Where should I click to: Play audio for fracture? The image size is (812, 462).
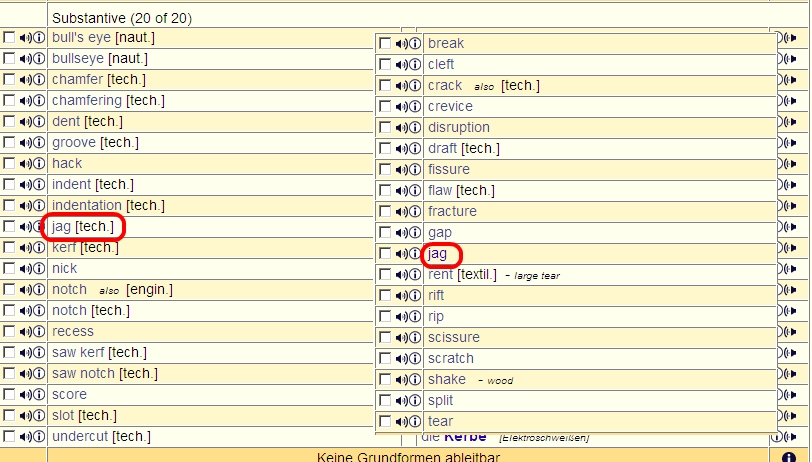401,211
